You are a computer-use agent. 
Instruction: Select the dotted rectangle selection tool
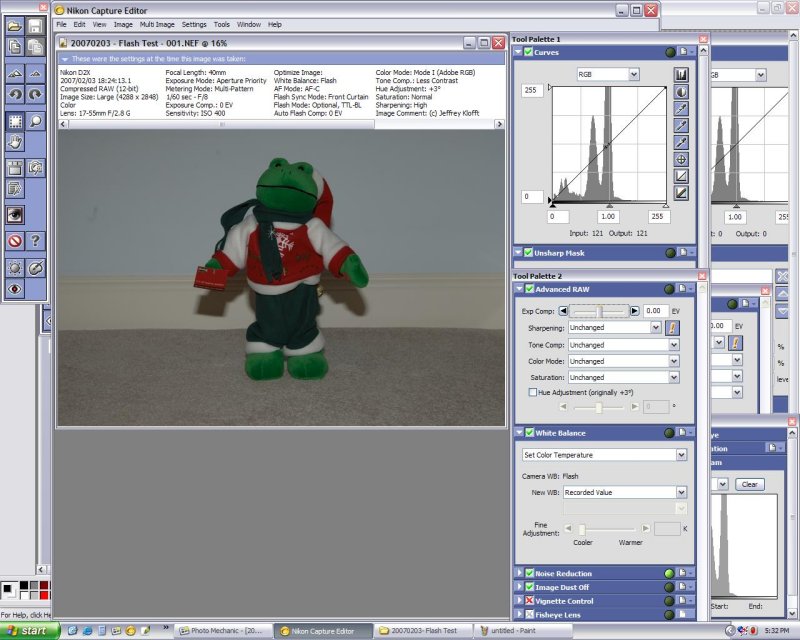click(x=15, y=121)
